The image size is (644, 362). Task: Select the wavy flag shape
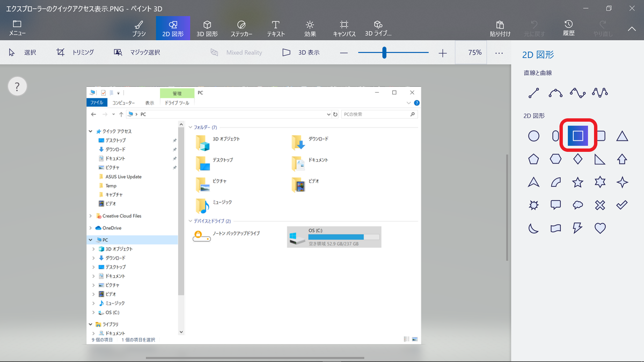coord(555,228)
